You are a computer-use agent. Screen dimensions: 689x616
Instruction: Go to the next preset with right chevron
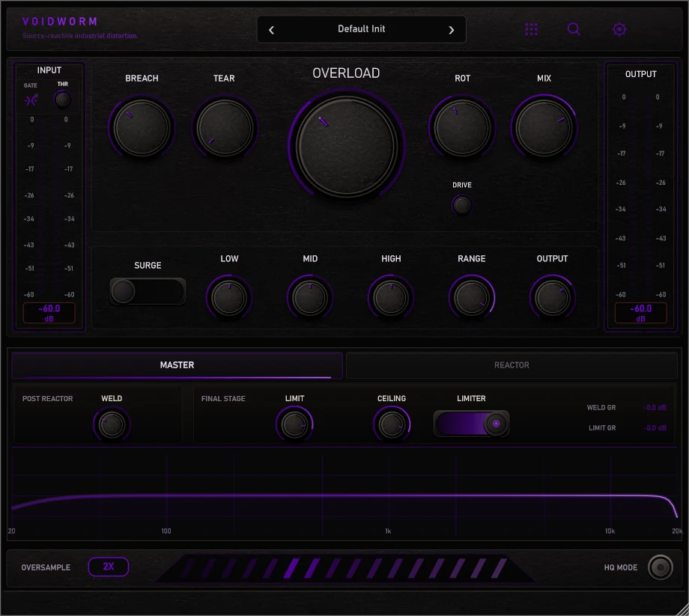(x=452, y=30)
